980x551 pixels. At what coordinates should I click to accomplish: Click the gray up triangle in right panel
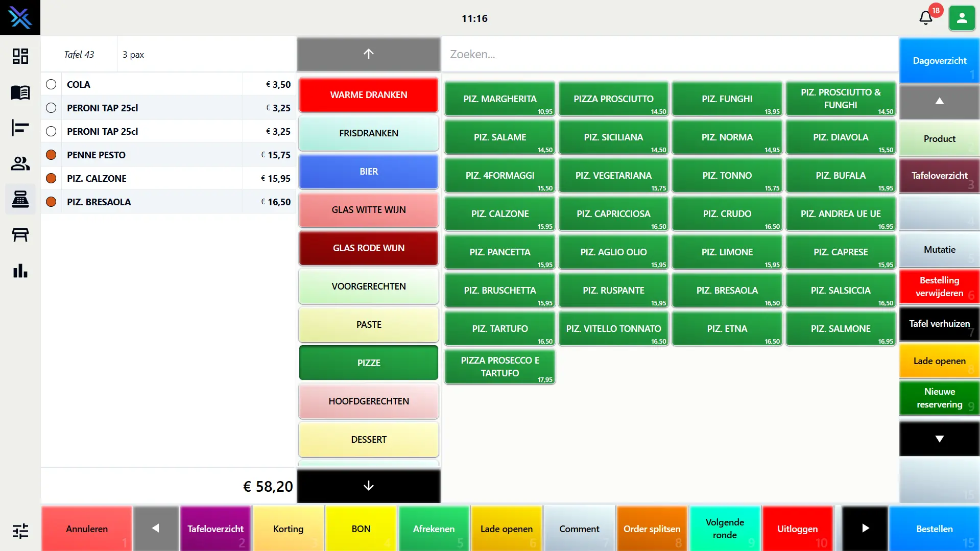(939, 101)
